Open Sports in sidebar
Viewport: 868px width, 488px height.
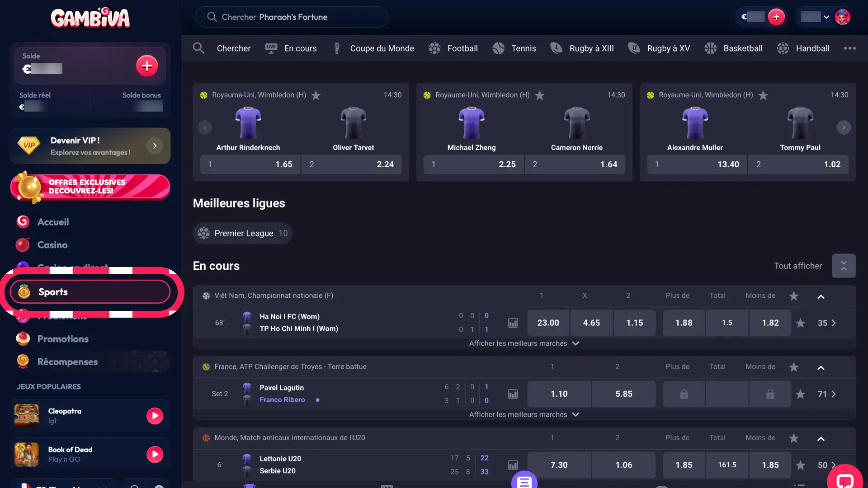(90, 292)
